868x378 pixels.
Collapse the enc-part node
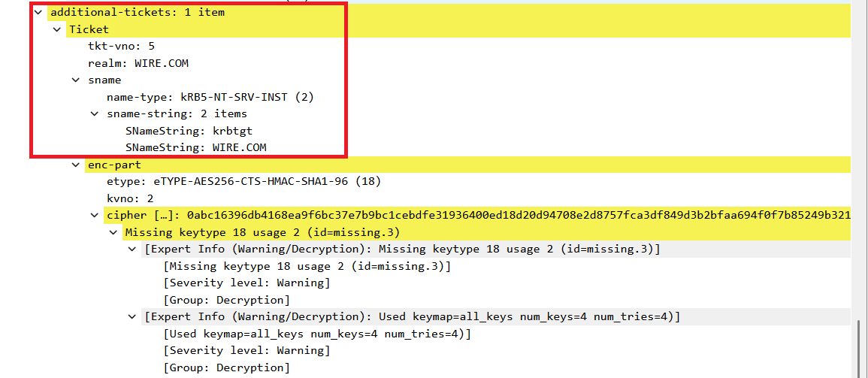(75, 165)
